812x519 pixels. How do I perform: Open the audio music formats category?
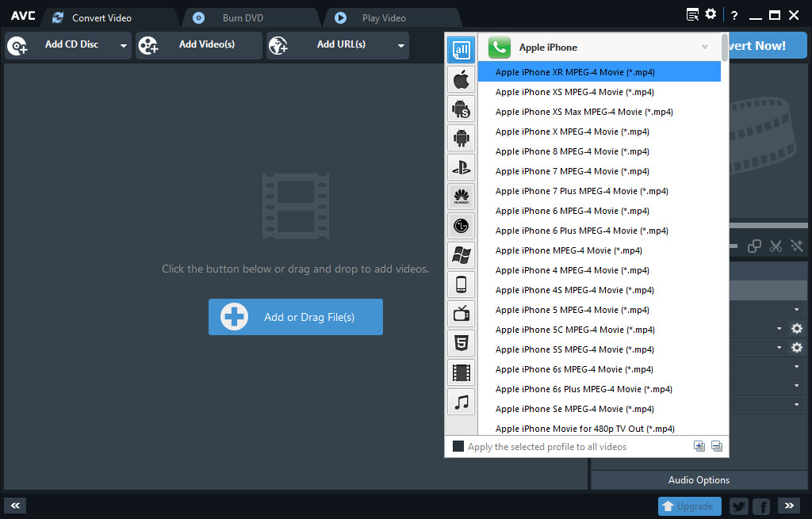click(x=461, y=402)
